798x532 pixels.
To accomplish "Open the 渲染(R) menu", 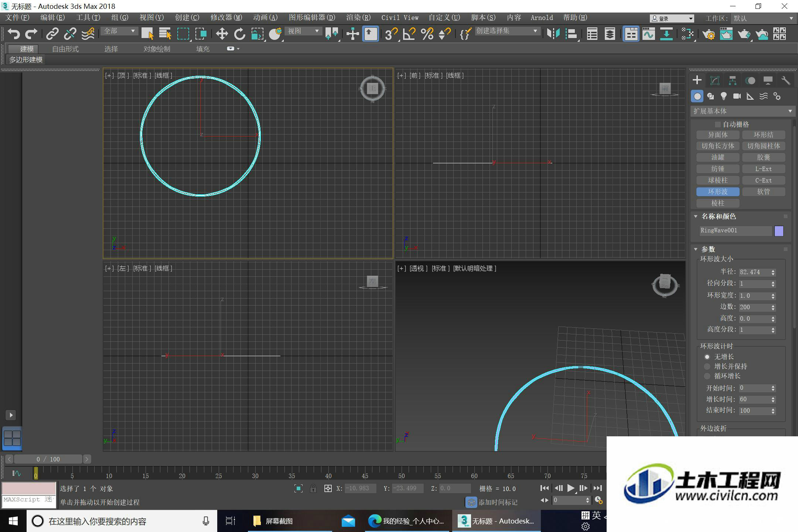I will coord(358,18).
